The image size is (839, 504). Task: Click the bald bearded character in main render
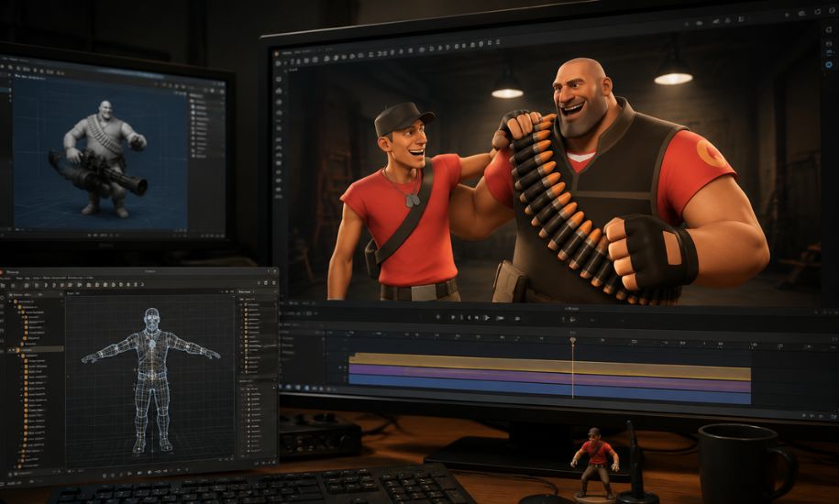pos(615,181)
